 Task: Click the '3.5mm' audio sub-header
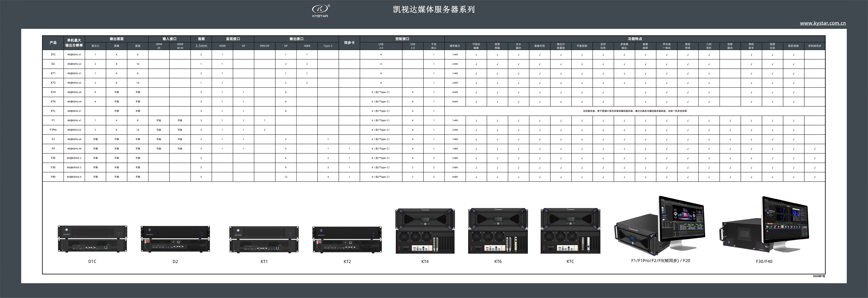coord(201,46)
